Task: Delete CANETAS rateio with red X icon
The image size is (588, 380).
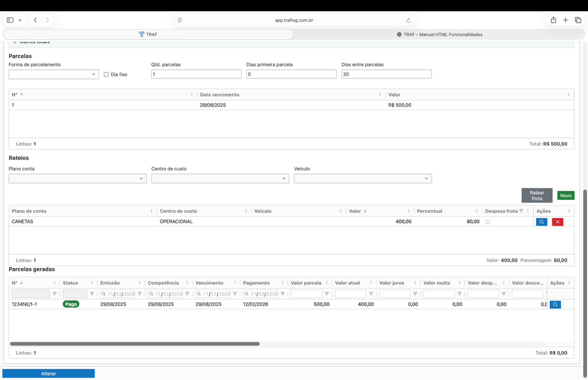Action: pyautogui.click(x=557, y=222)
